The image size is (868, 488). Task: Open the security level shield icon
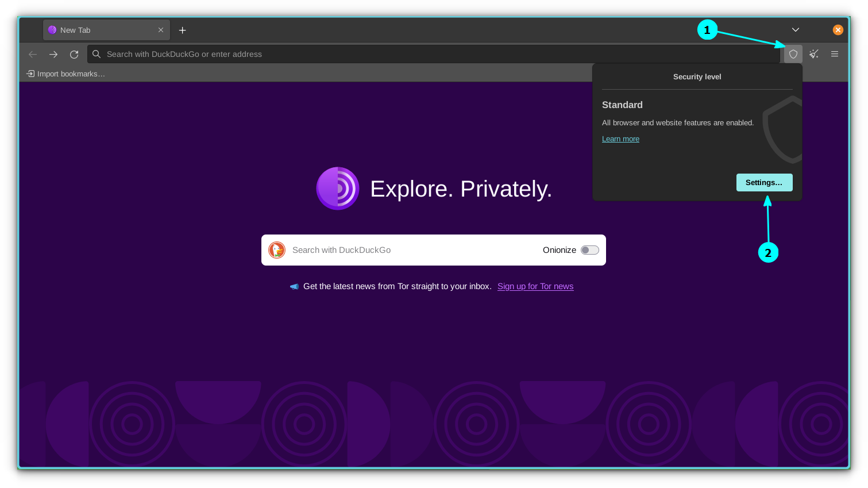pos(793,54)
